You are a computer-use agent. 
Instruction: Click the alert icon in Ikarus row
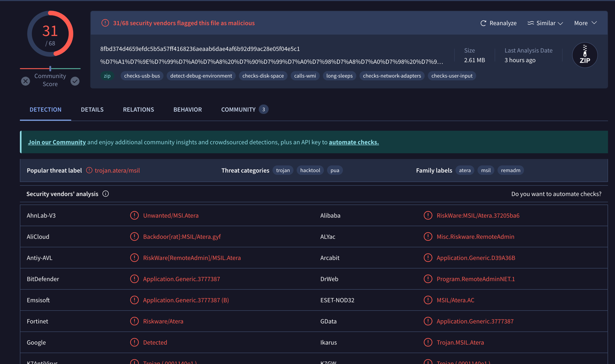[428, 343]
